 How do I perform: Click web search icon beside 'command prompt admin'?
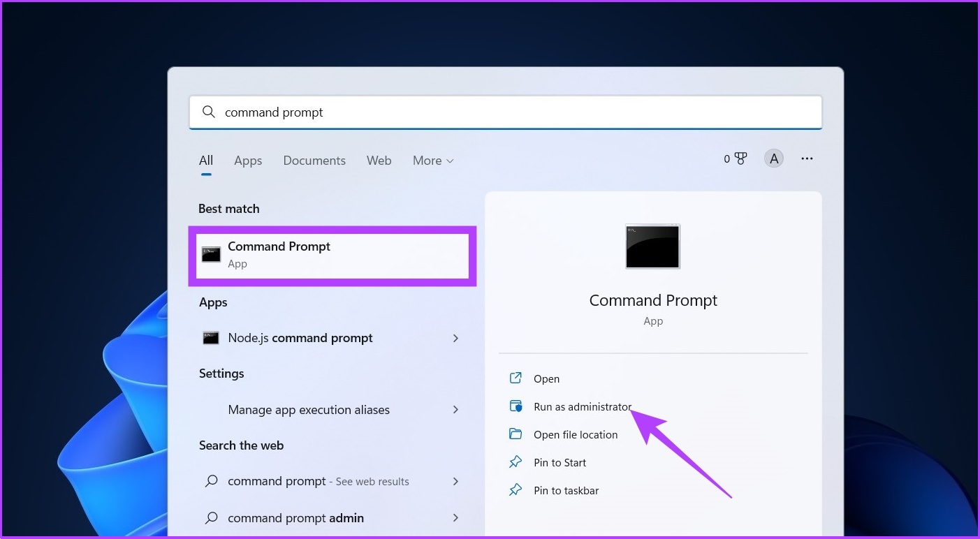211,518
